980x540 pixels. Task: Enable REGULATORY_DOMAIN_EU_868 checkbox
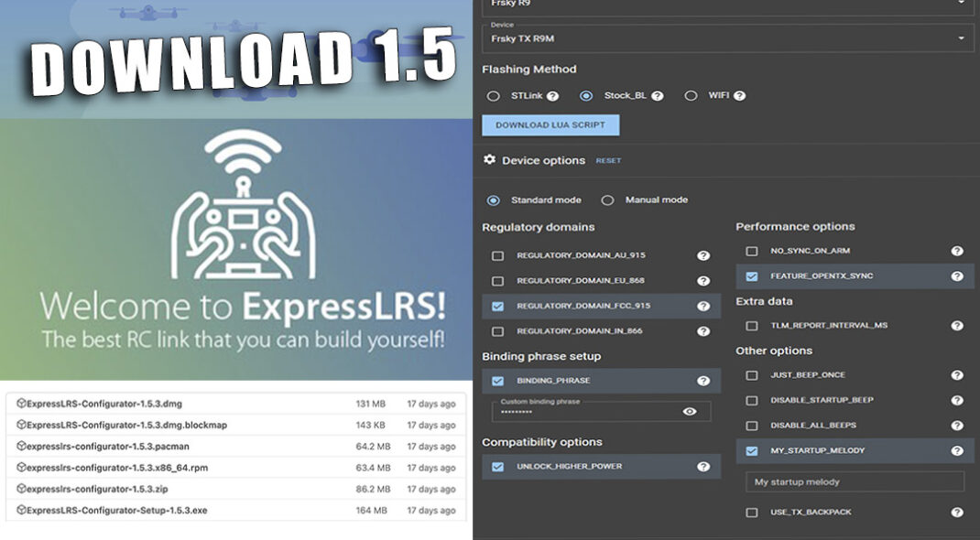coord(497,282)
